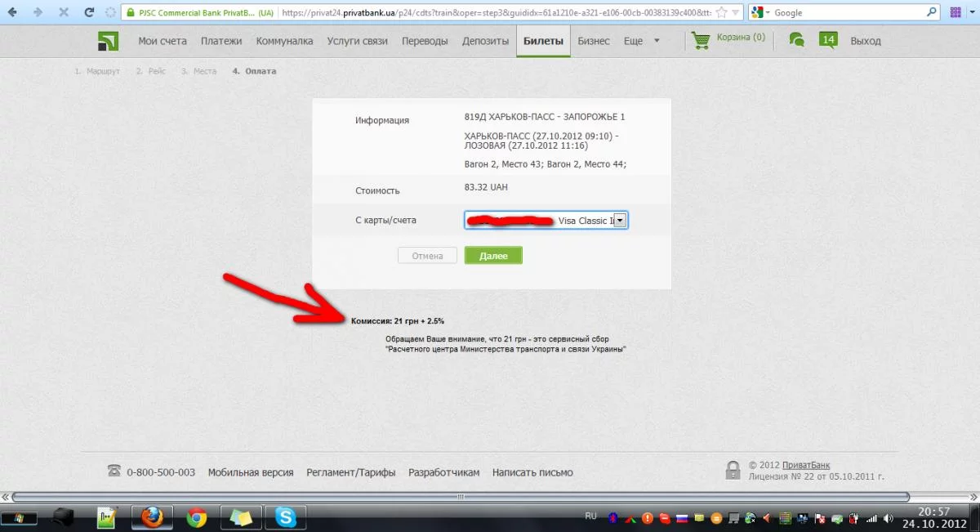The image size is (980, 532).
Task: Click phone number 0-800-500-003
Action: 161,472
